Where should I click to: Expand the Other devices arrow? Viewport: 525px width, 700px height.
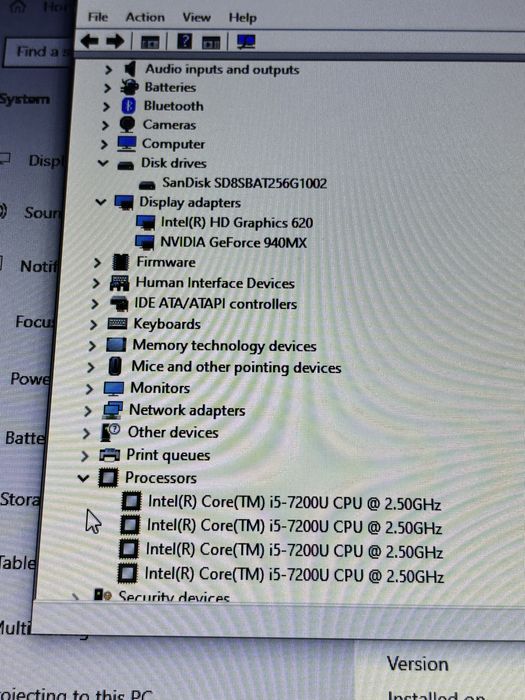click(x=86, y=433)
